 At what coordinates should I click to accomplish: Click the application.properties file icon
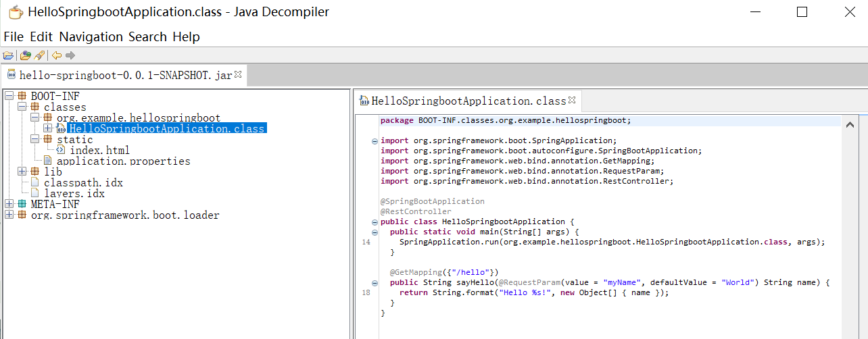coord(48,161)
